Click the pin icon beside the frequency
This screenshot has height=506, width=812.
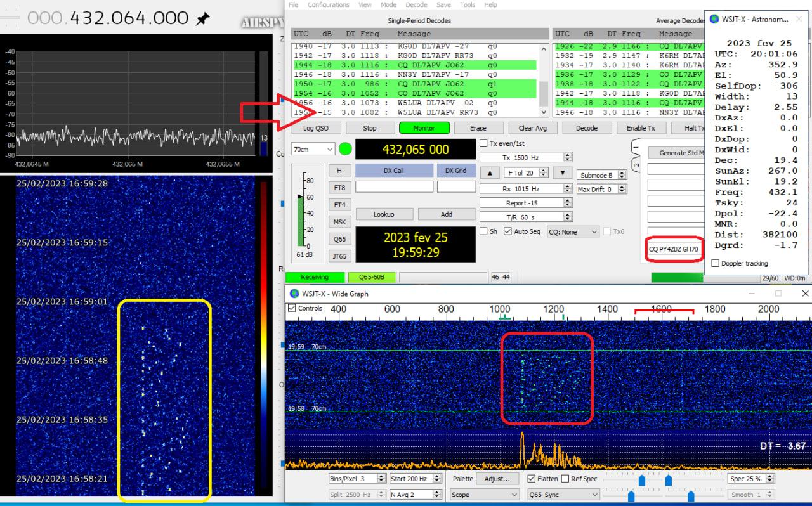[202, 19]
